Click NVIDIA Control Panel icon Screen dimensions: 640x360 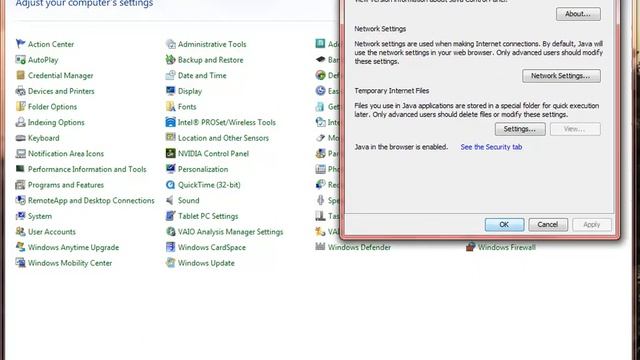(170, 153)
